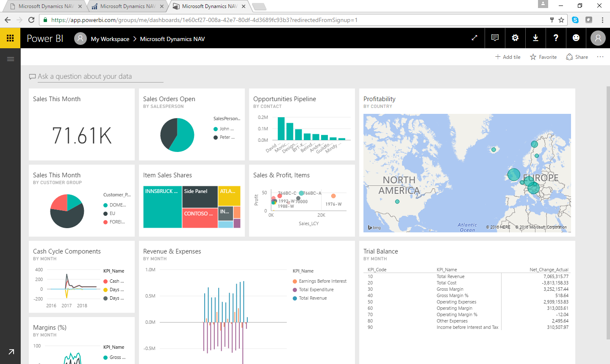Screen dimensions: 610x364
Task: Click the Get Data arrow at bottom left
Action: [x=11, y=352]
